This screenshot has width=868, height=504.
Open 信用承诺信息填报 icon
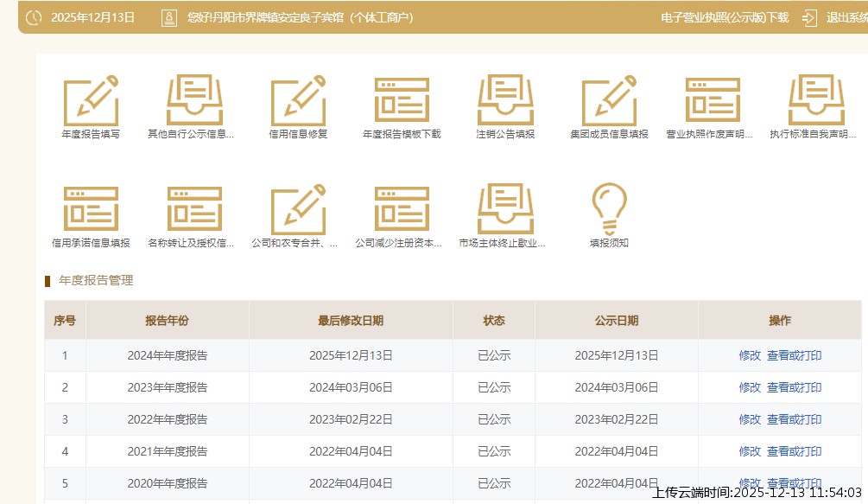(x=91, y=209)
